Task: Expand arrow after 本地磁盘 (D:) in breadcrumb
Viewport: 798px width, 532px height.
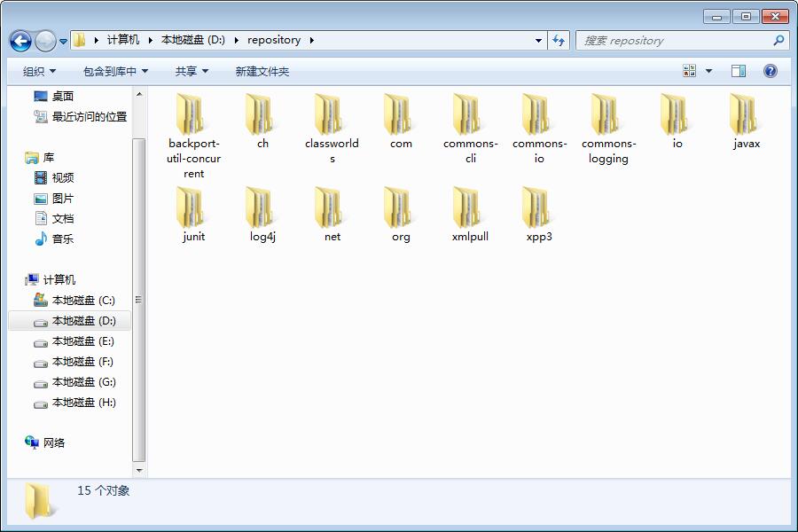Action: (236, 40)
